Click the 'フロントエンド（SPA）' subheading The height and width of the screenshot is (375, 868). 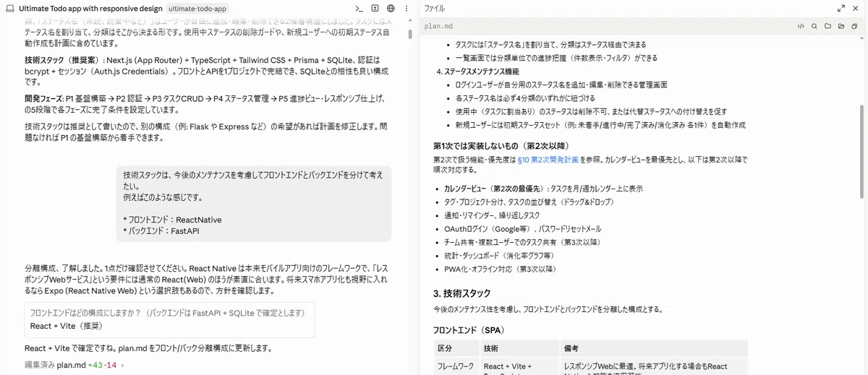pos(468,329)
